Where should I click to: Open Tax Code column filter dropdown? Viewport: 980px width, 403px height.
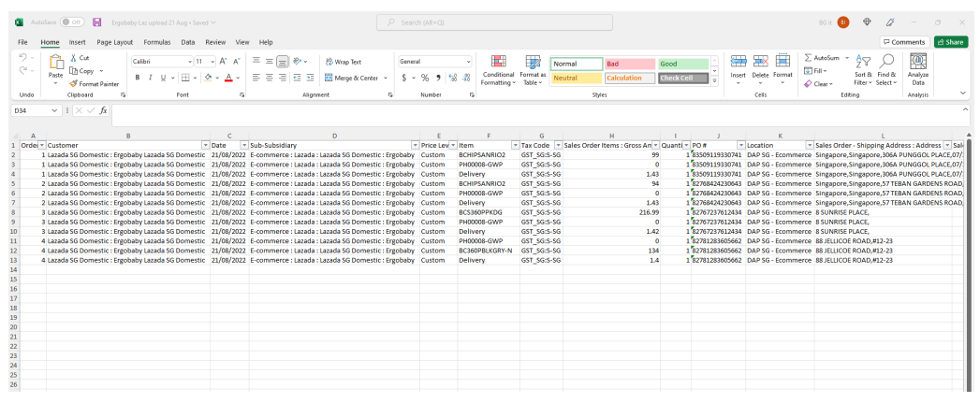pyautogui.click(x=558, y=145)
